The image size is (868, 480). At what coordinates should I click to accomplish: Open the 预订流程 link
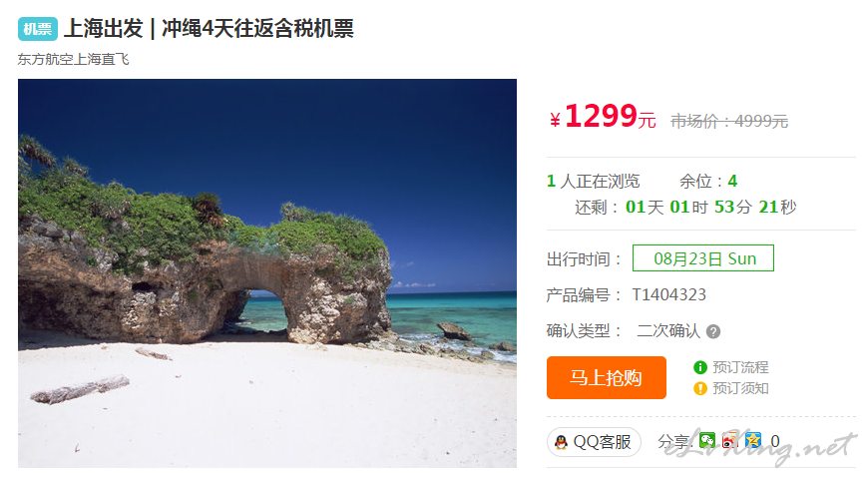740,367
